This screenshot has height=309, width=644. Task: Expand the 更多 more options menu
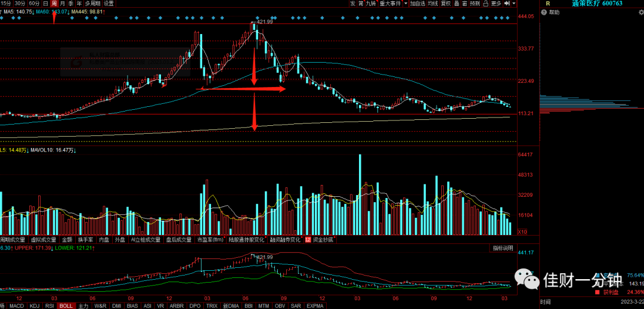(x=496, y=4)
